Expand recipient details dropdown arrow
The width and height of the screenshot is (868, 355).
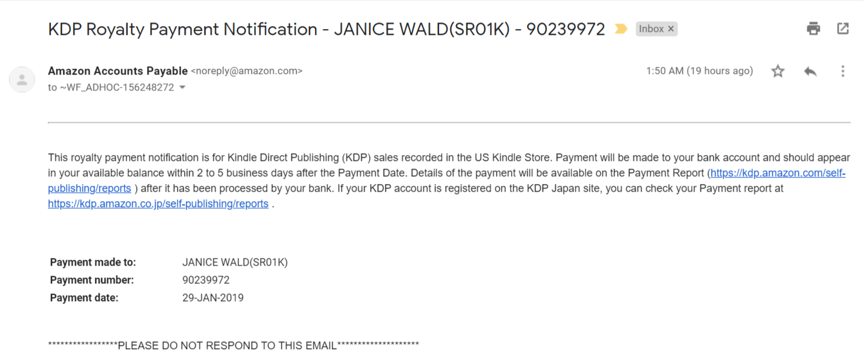(x=182, y=88)
